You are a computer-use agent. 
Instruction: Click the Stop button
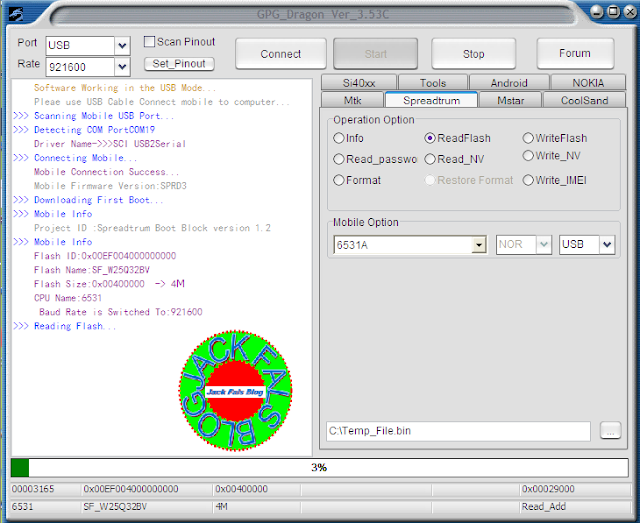473,54
